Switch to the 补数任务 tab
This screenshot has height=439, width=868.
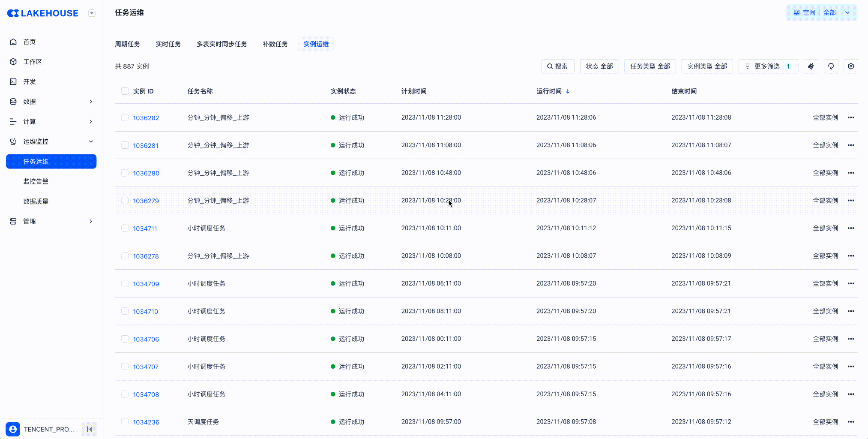tap(275, 44)
